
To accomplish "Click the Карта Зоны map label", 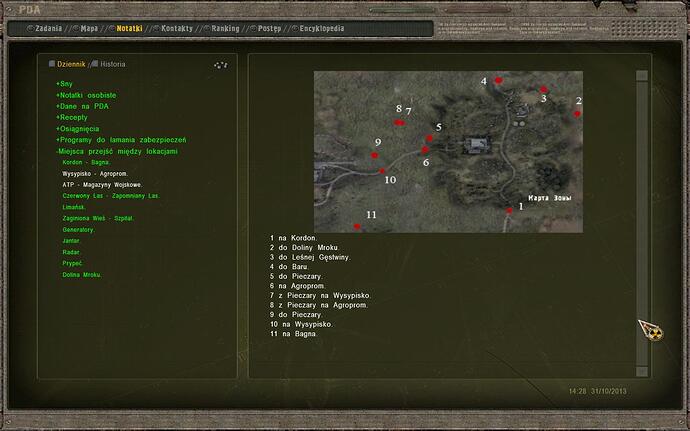I will tap(550, 198).
